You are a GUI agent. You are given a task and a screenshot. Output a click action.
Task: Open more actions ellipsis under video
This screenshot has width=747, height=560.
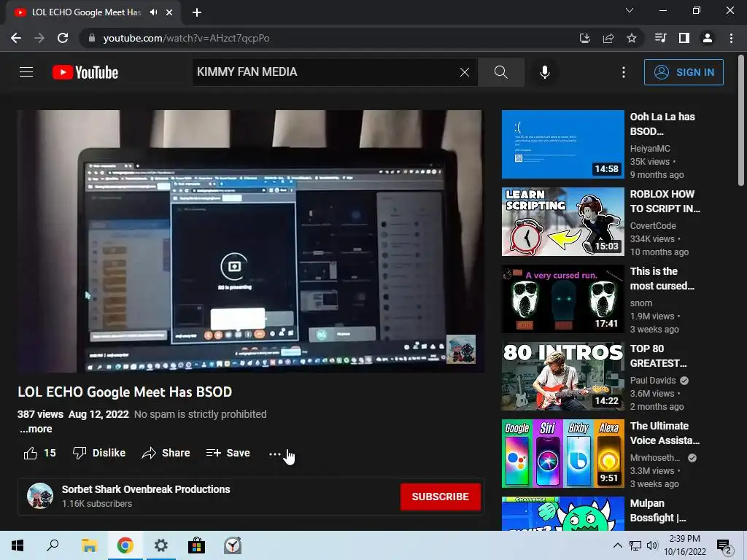click(x=274, y=454)
